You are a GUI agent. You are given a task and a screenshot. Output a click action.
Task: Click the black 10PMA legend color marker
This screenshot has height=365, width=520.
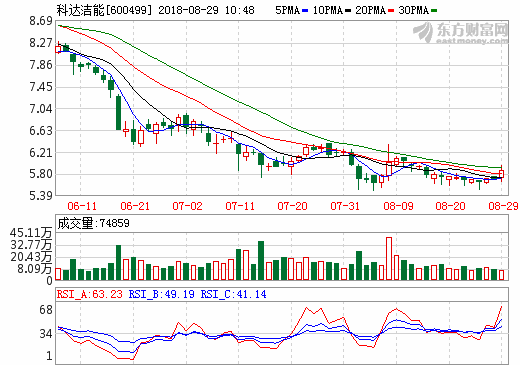pyautogui.click(x=348, y=11)
